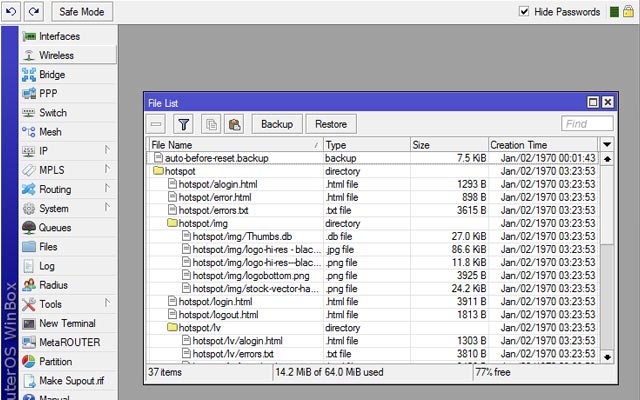The height and width of the screenshot is (400, 640).
Task: Click the Find search field
Action: [x=587, y=124]
